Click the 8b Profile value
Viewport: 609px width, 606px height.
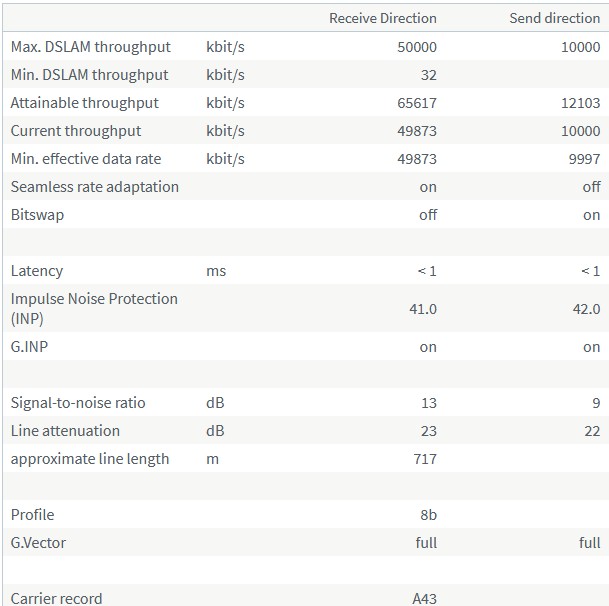(x=427, y=515)
